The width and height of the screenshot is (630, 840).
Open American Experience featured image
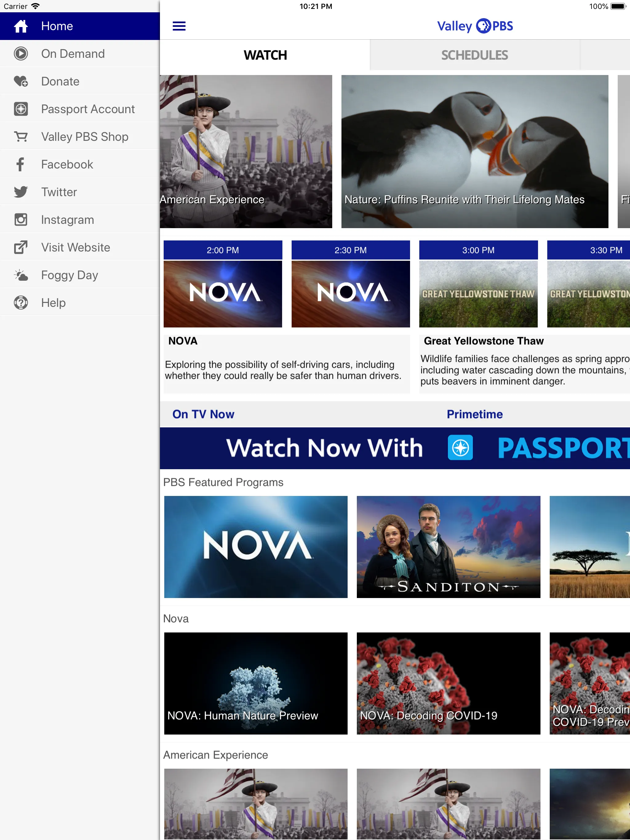point(246,152)
